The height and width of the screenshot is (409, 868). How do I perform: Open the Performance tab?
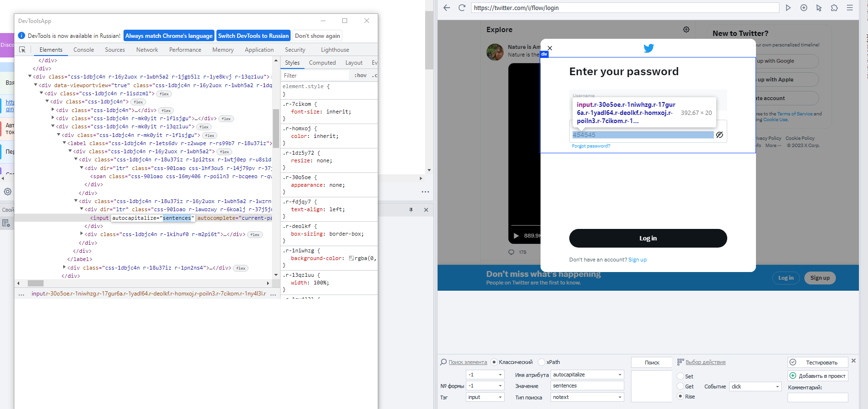point(185,50)
